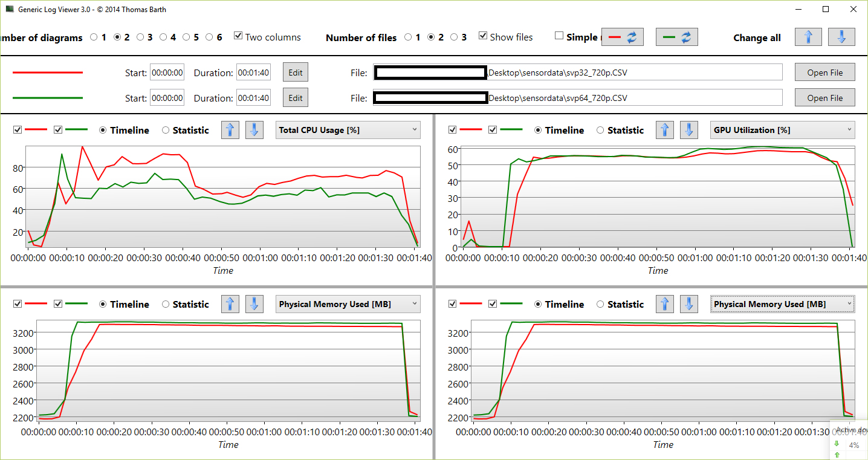Click the green line swap button in top toolbar
This screenshot has height=460, width=868.
677,37
